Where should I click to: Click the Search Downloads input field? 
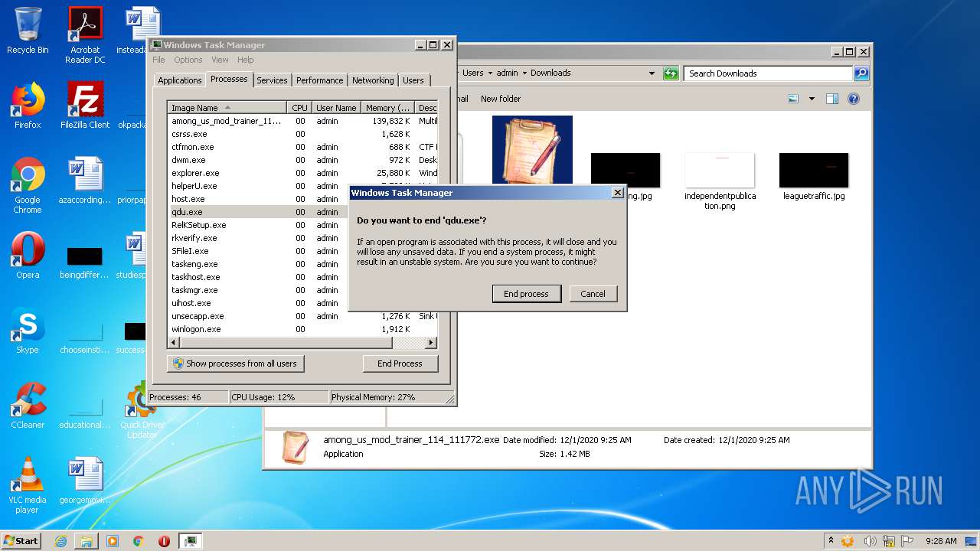tap(768, 73)
